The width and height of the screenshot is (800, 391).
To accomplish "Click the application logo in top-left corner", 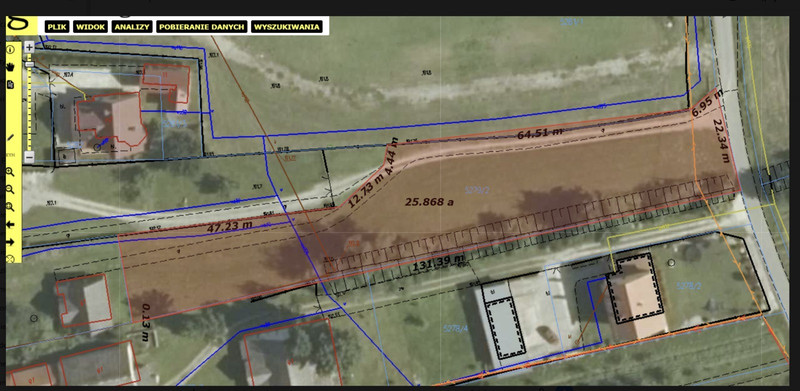I will point(21,25).
